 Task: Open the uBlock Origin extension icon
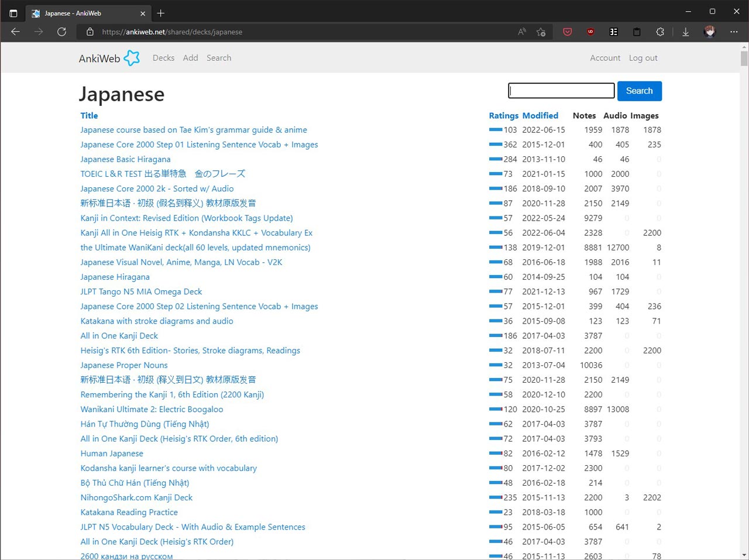click(x=590, y=32)
